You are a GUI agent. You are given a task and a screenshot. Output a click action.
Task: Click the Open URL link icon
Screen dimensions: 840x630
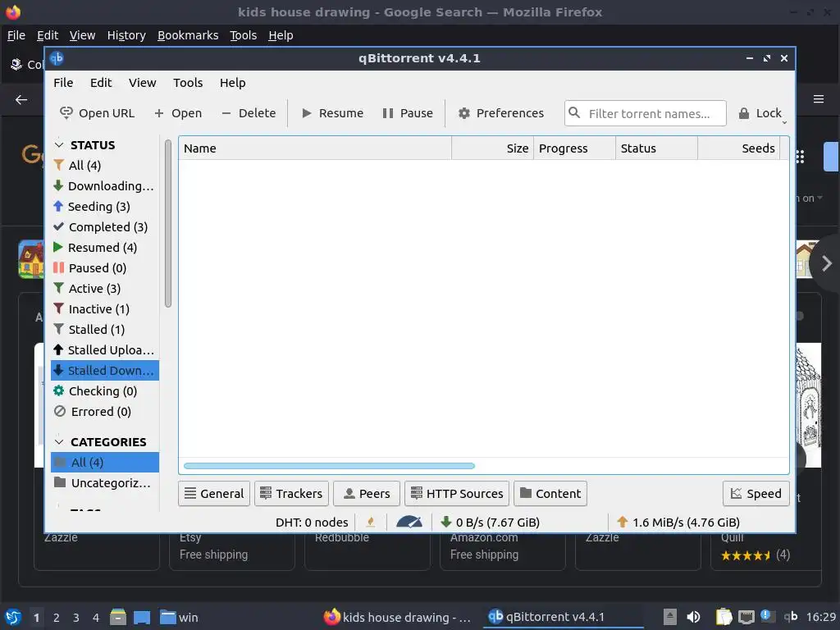click(x=66, y=113)
